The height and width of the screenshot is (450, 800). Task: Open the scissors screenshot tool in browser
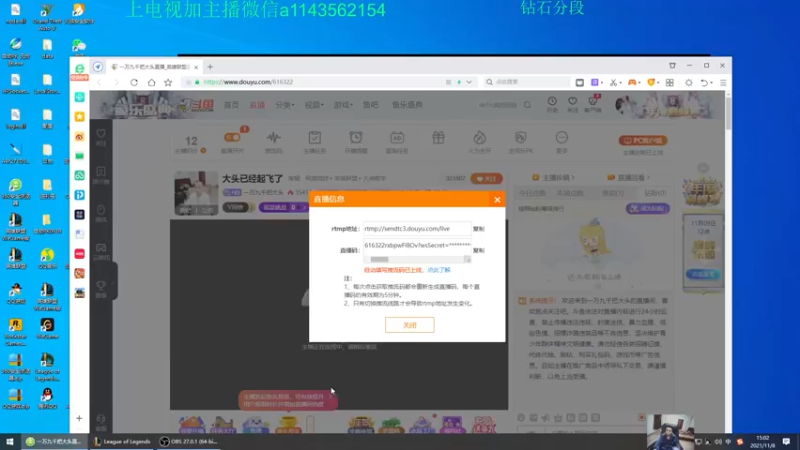point(613,82)
